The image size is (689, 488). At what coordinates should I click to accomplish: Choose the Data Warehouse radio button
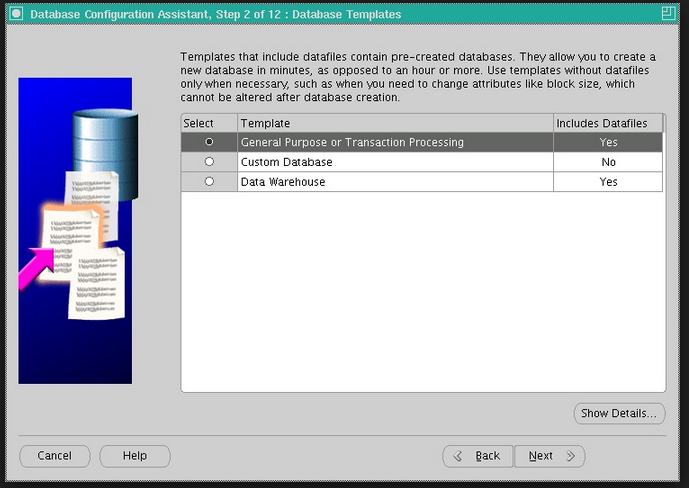pyautogui.click(x=209, y=182)
